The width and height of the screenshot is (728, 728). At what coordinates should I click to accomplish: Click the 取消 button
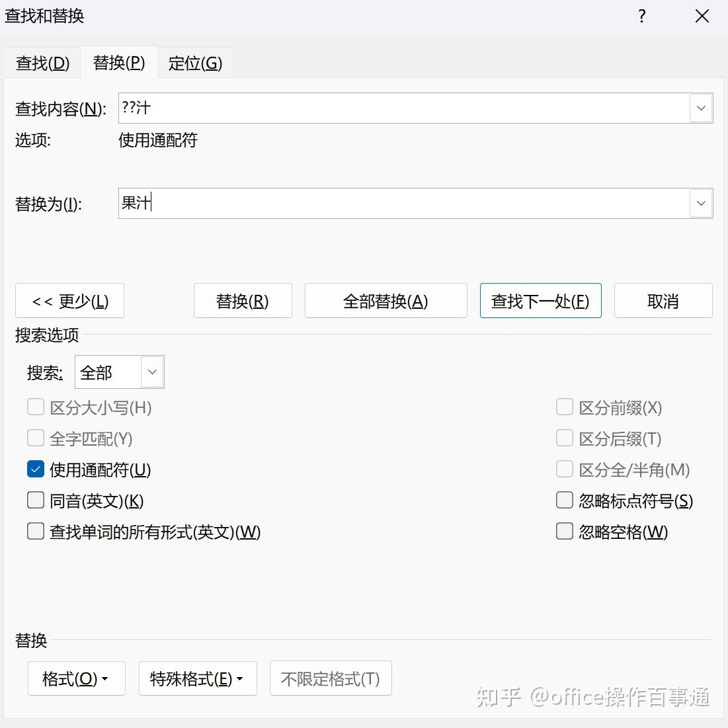(663, 302)
